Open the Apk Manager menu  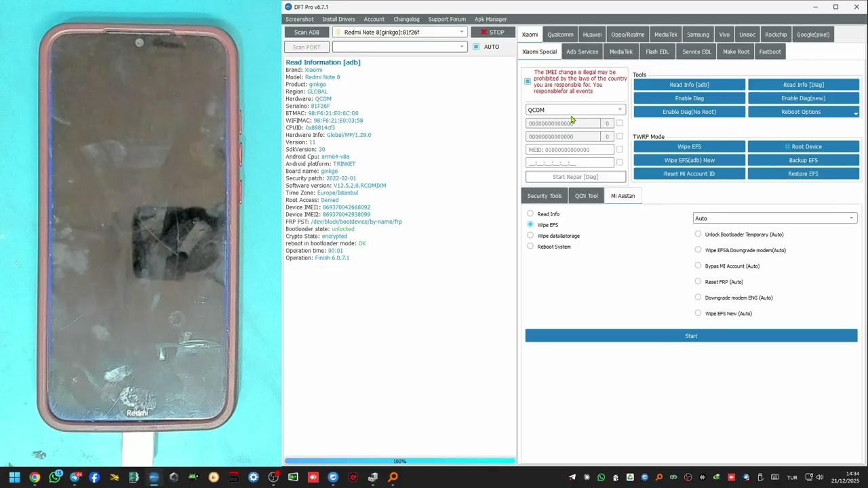coord(490,19)
